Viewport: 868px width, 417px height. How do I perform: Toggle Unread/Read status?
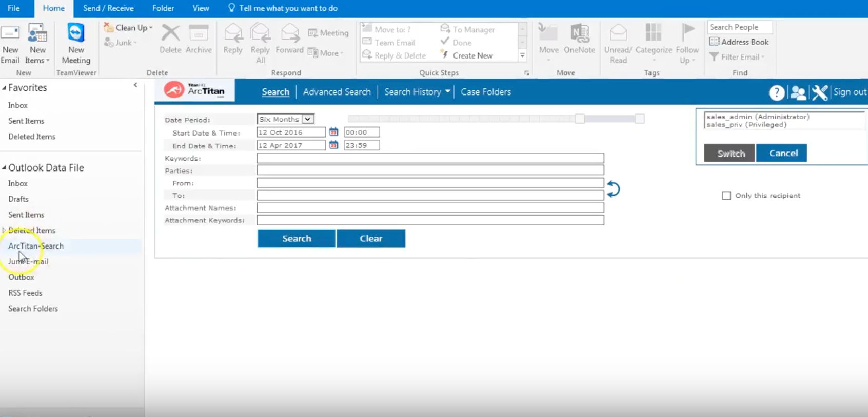[618, 44]
